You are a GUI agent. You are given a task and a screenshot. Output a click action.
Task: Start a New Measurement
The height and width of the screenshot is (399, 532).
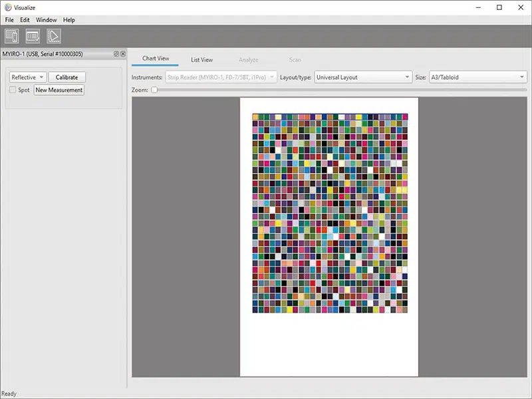coord(59,90)
